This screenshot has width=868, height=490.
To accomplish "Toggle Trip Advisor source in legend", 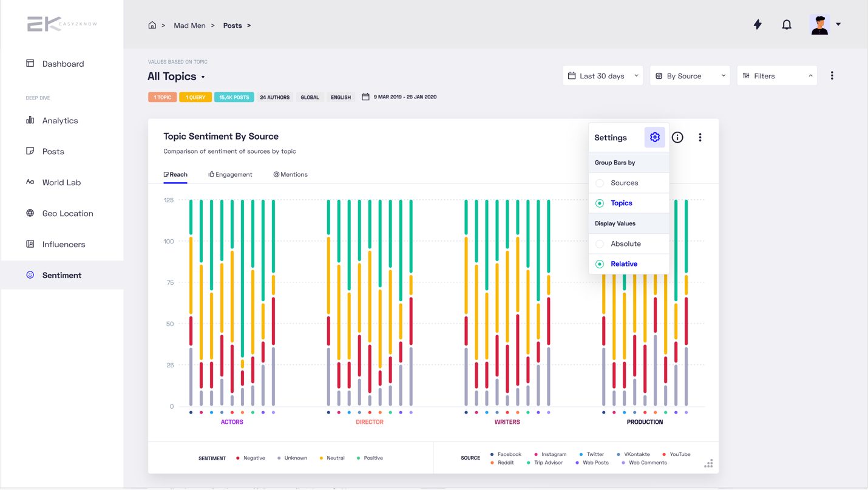I will click(545, 463).
